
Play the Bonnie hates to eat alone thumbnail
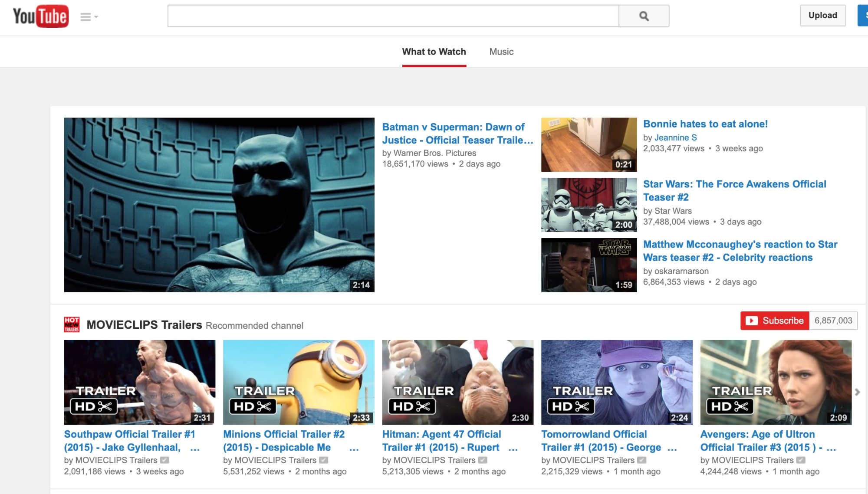click(x=589, y=144)
